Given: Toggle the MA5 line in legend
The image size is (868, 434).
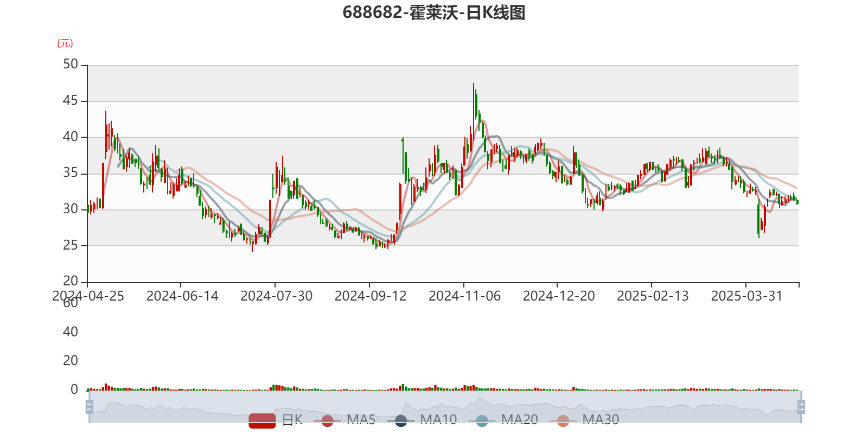Looking at the screenshot, I should pos(344,420).
